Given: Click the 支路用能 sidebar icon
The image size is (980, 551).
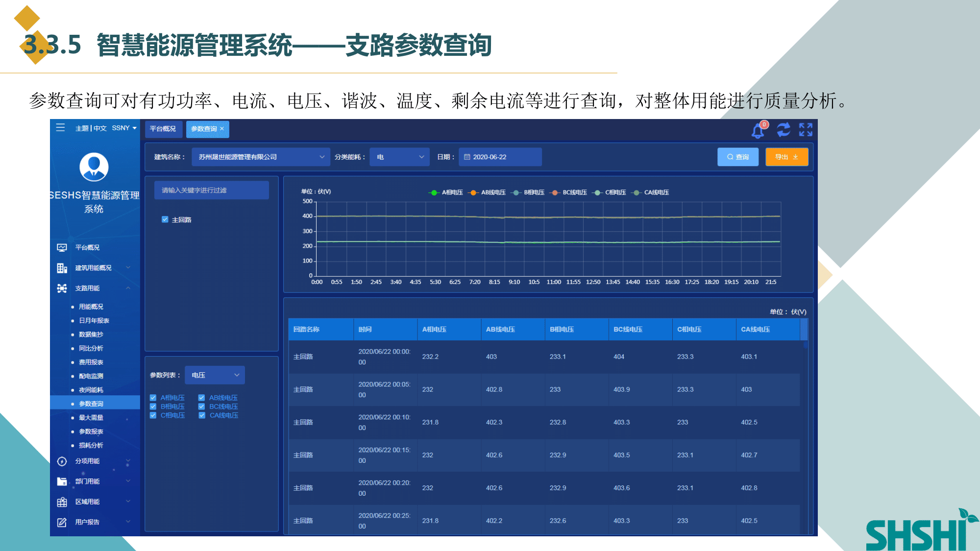Looking at the screenshot, I should point(62,288).
